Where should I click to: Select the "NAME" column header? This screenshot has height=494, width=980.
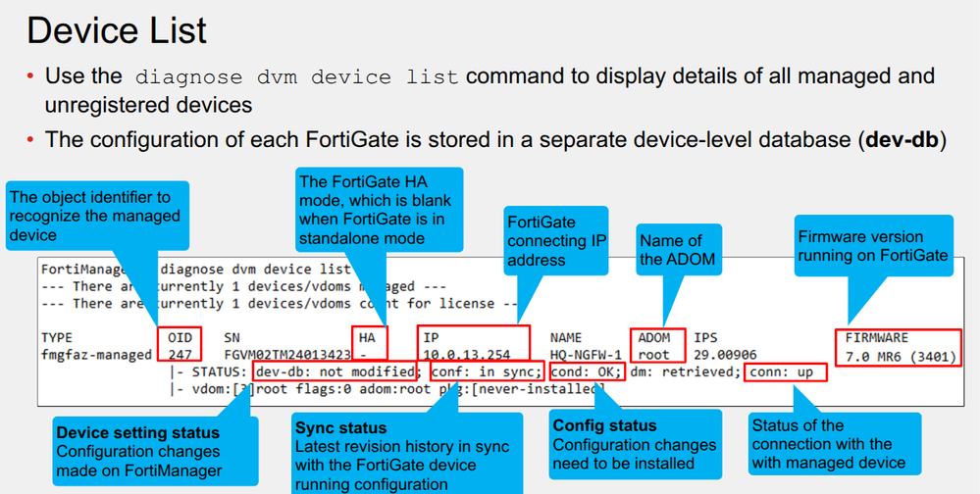(566, 338)
